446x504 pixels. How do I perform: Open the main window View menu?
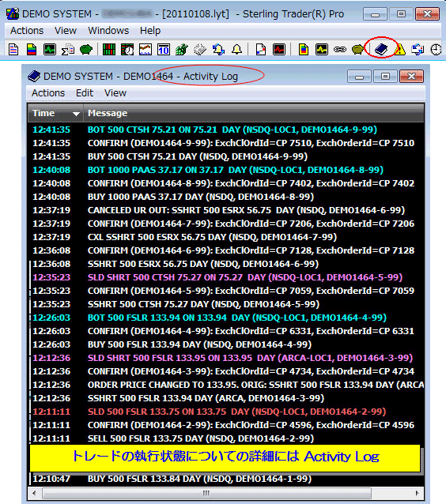click(66, 31)
